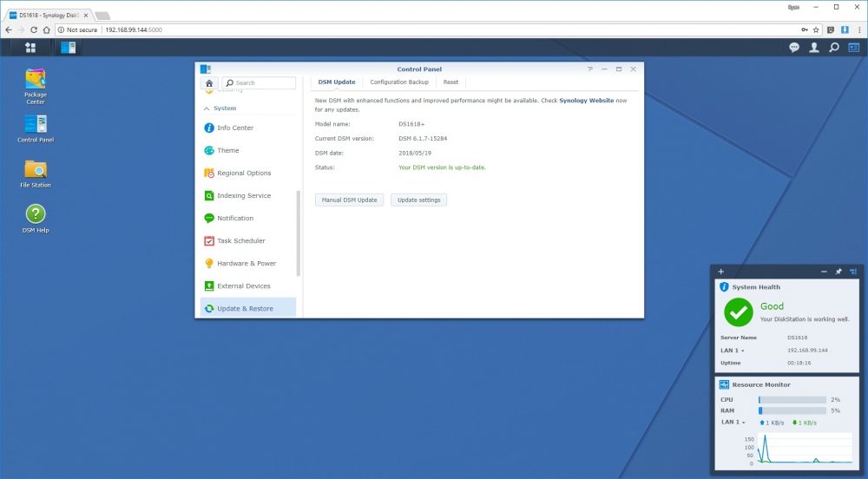Click Manual DSM Update button

[349, 200]
